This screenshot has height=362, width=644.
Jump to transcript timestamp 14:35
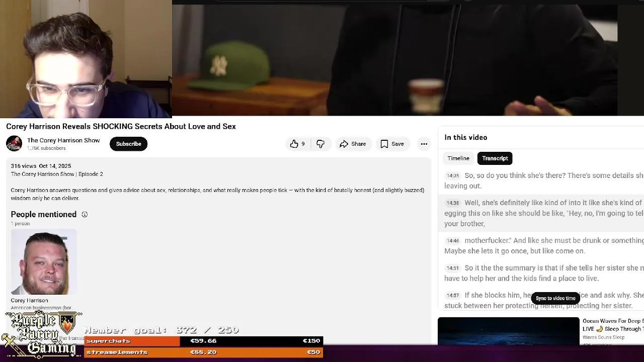(x=453, y=176)
